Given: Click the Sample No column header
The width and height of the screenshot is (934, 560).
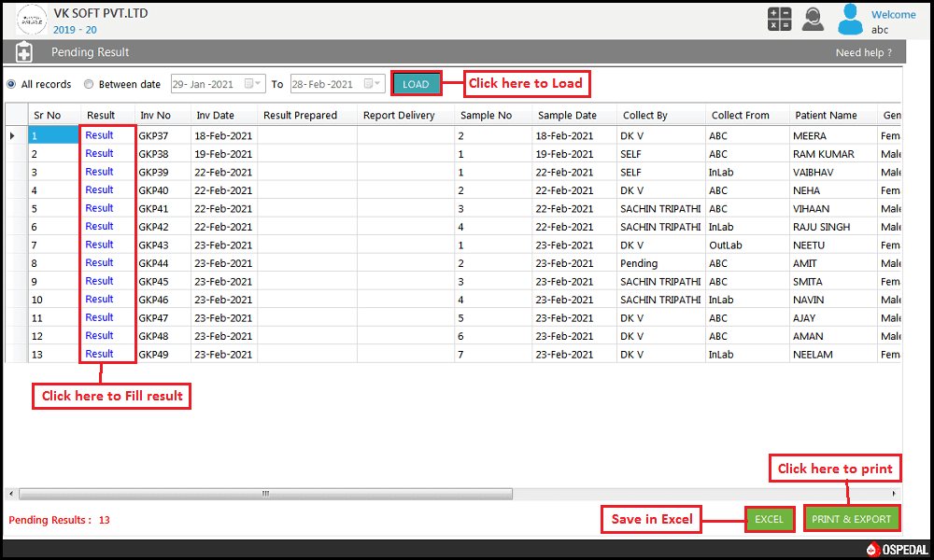Looking at the screenshot, I should click(494, 115).
